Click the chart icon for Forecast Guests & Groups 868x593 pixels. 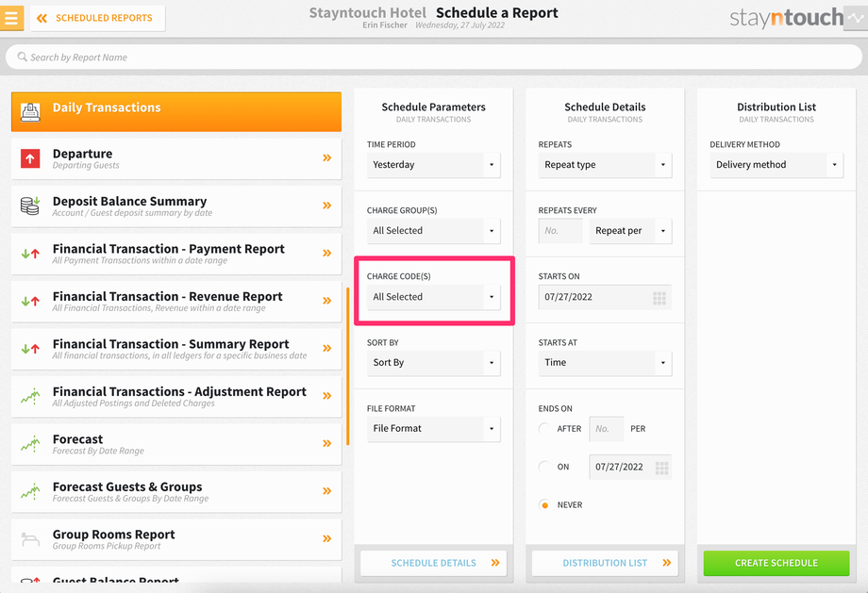(x=30, y=491)
